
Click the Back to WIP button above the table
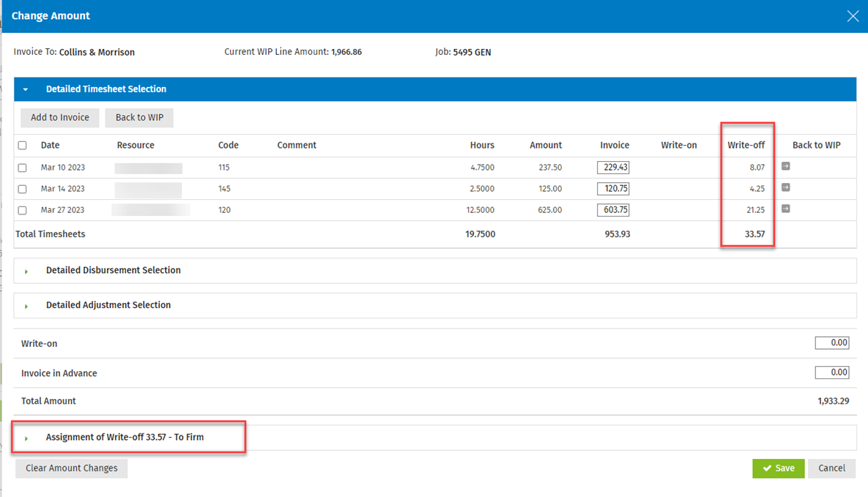tap(139, 117)
